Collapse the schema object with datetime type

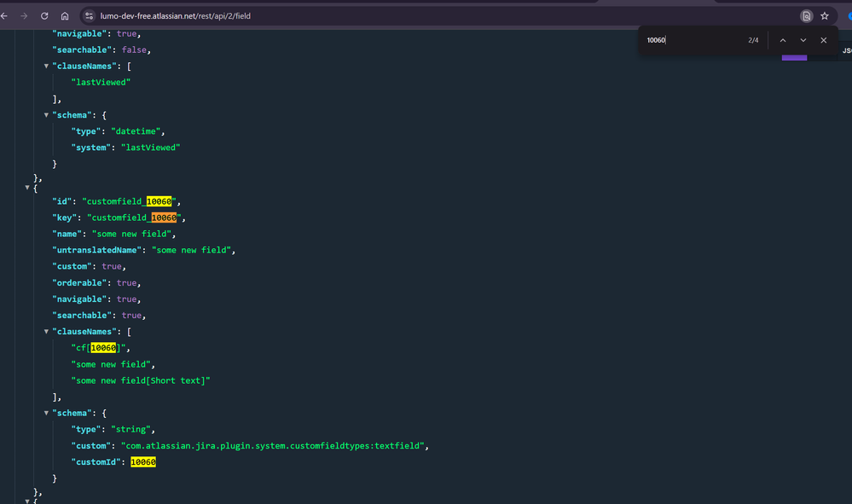click(46, 115)
